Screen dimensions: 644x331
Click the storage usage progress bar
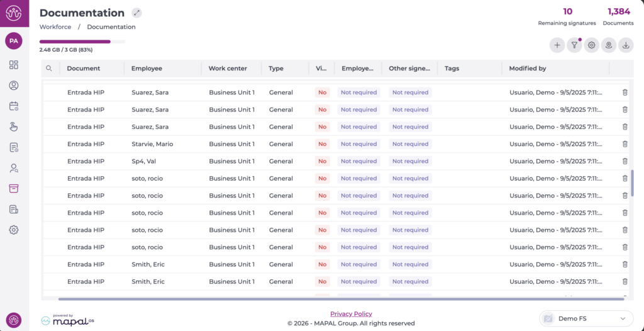82,42
